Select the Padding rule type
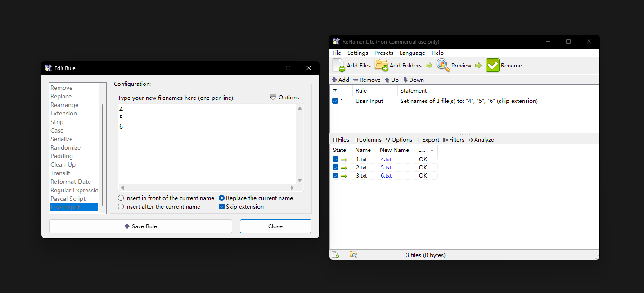Image resolution: width=644 pixels, height=293 pixels. pos(74,156)
